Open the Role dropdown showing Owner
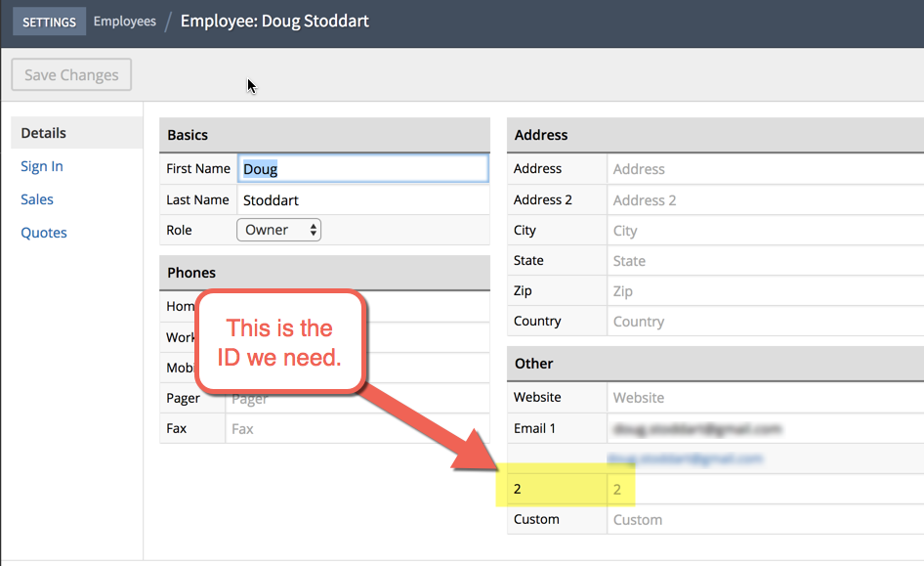Screen dimensions: 924x566 (278, 229)
